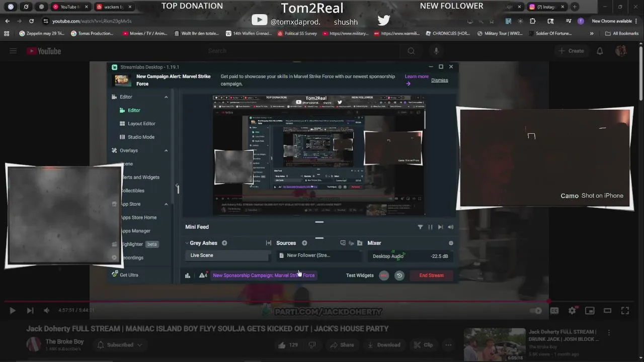Viewport: 644px width, 362px height.
Task: Open more actions menu beside Clip
Action: coord(448,345)
